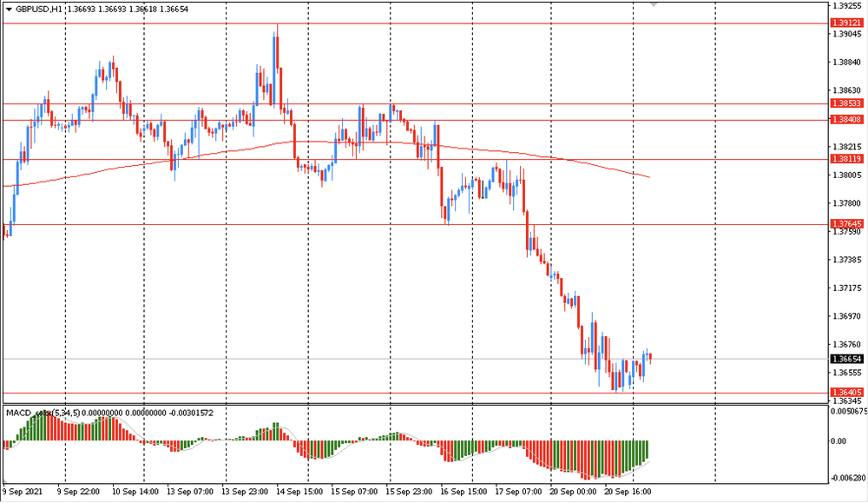Select the GBPUSD,H1 symbol title text
This screenshot has height=503, width=868.
(39, 10)
